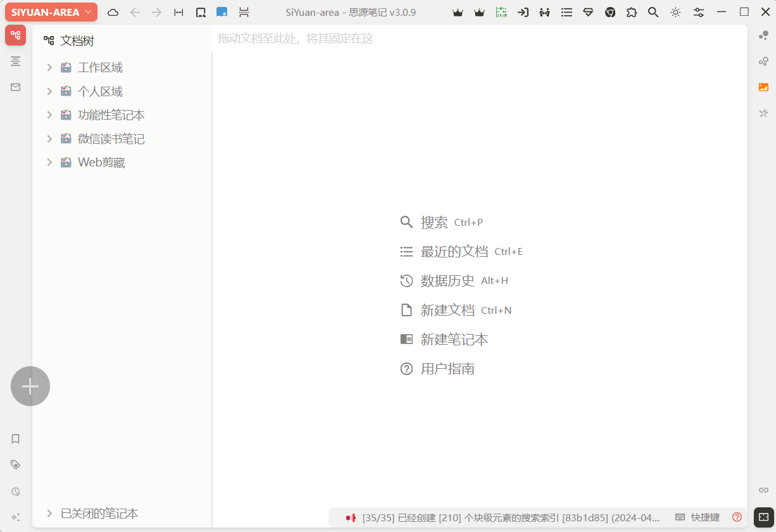
Task: Expand the Web剪藏 notebook
Action: click(x=49, y=162)
